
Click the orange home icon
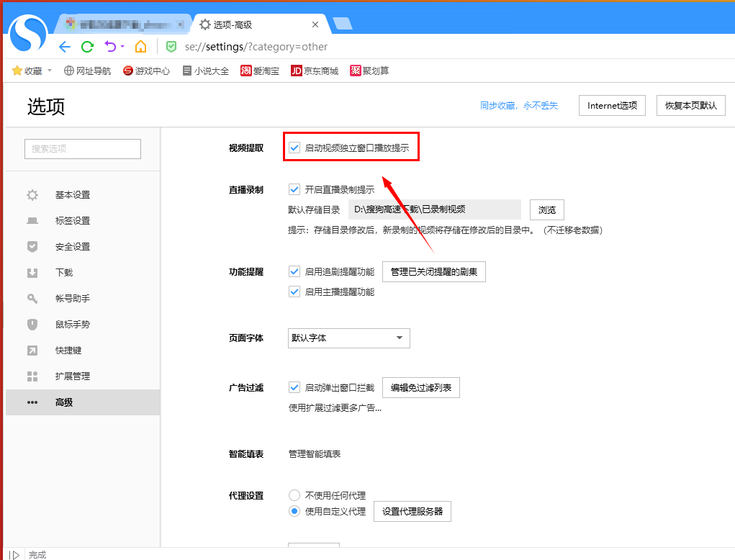tap(140, 47)
